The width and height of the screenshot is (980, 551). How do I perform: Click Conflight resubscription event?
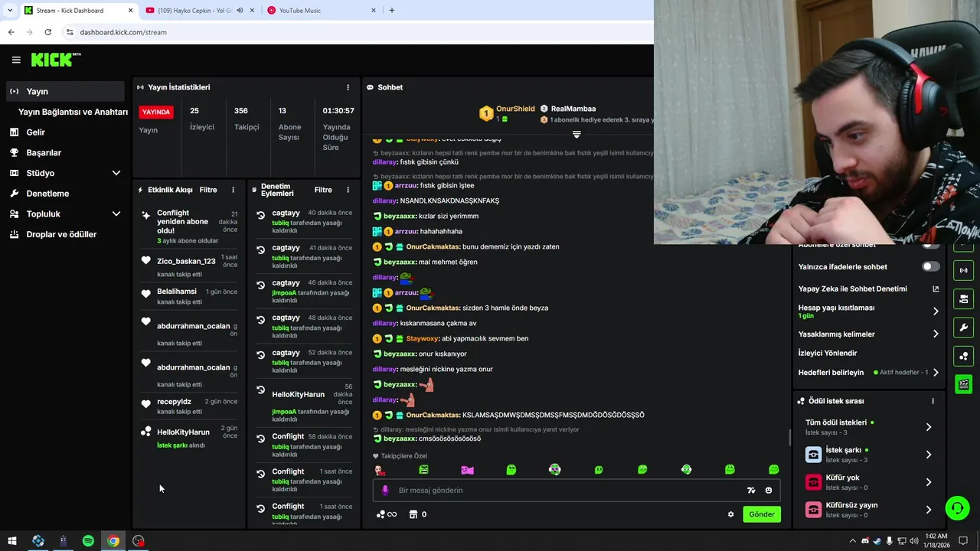(189, 227)
